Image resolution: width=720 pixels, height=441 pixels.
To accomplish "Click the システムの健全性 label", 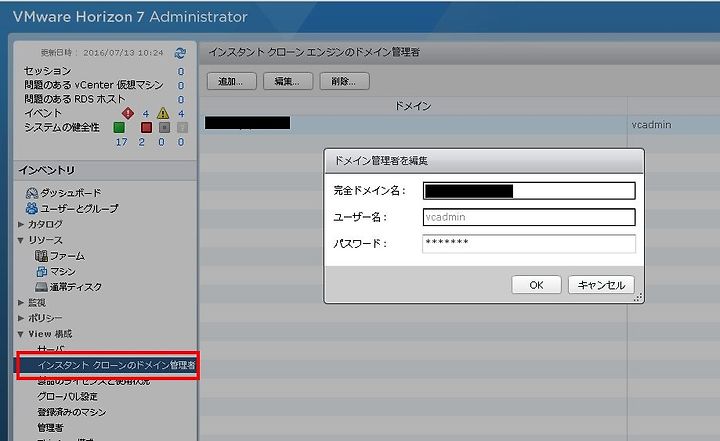I will [x=62, y=127].
